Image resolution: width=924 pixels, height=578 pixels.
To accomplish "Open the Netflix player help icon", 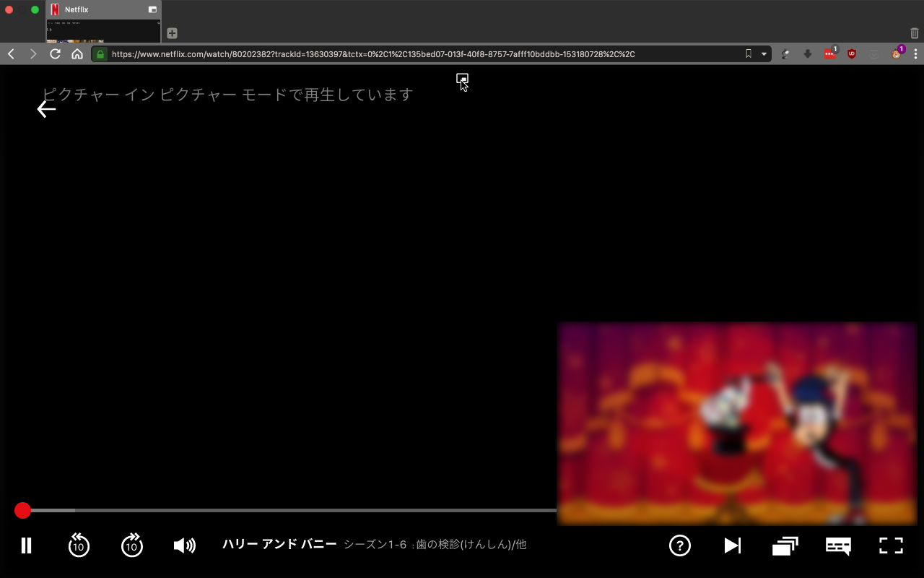I will coord(680,545).
